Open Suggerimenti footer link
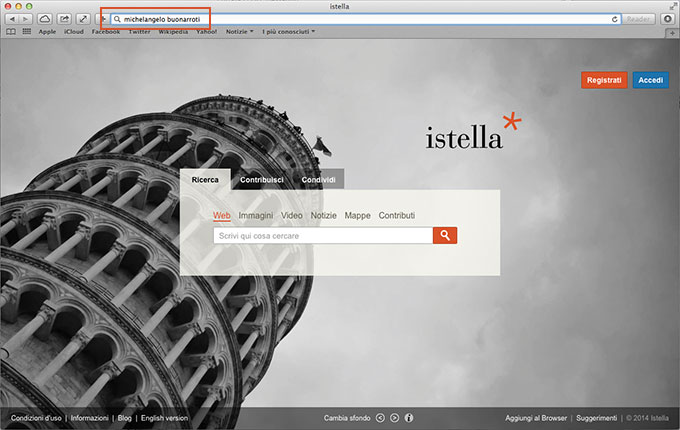 click(x=596, y=418)
